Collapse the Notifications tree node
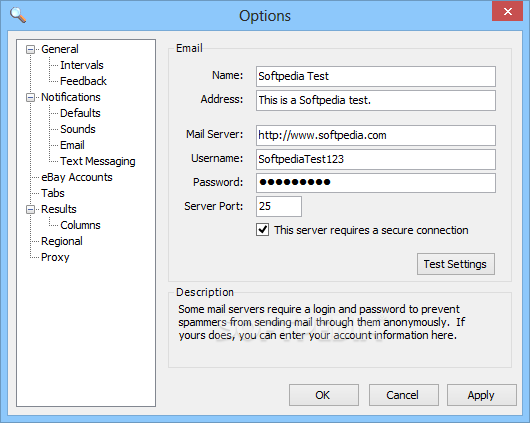530x423 pixels. click(30, 98)
